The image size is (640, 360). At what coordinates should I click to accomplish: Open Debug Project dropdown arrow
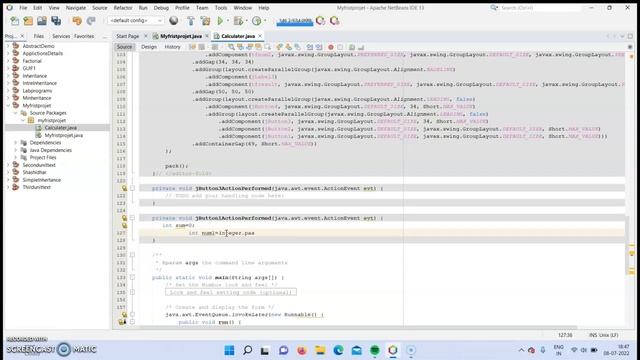tap(246, 20)
